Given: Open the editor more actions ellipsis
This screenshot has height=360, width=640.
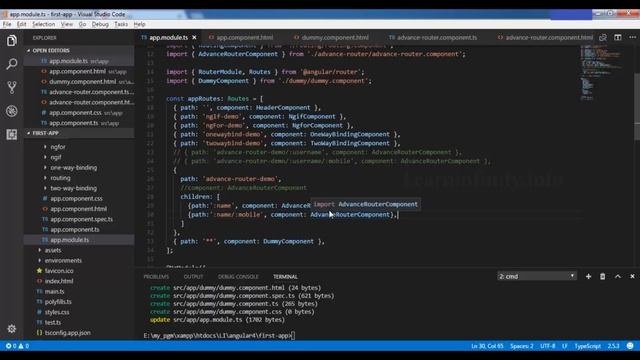Looking at the screenshot, I should click(632, 38).
